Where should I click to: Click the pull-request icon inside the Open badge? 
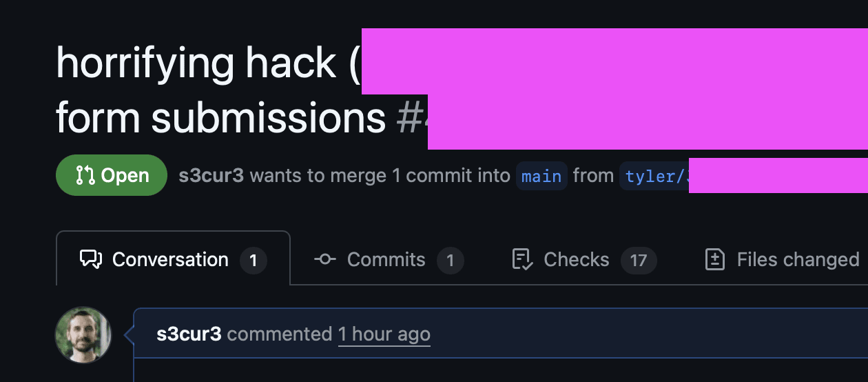tap(85, 175)
